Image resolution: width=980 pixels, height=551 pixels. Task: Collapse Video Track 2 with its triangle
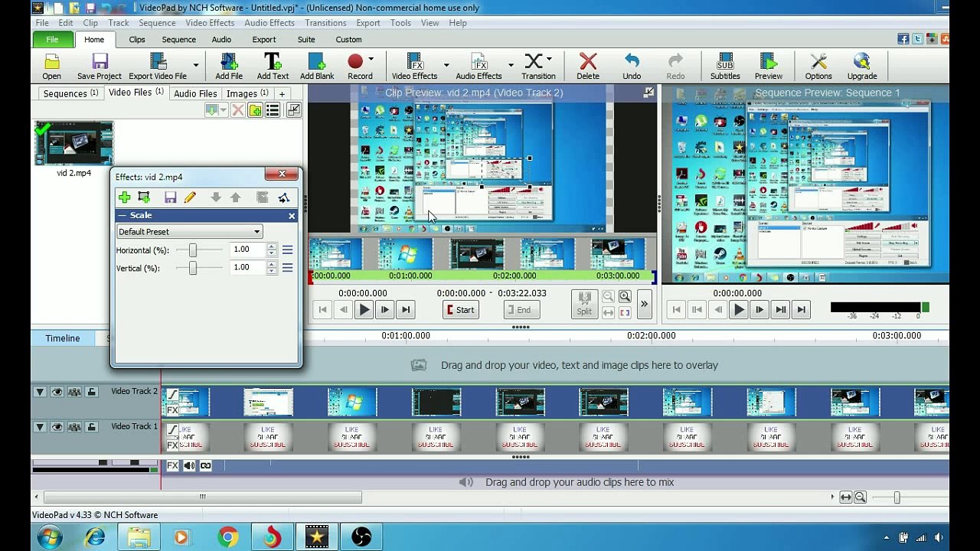pos(40,392)
